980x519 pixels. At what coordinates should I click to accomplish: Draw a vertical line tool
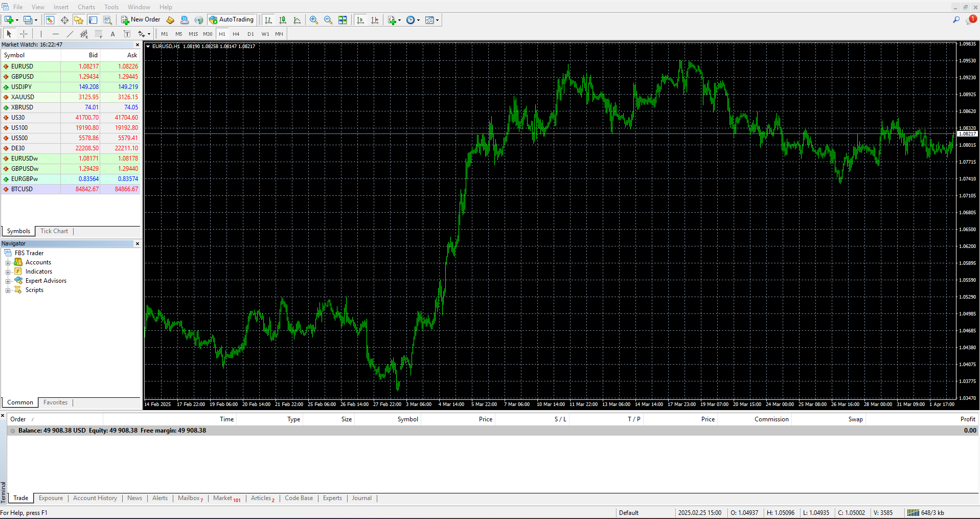click(41, 34)
